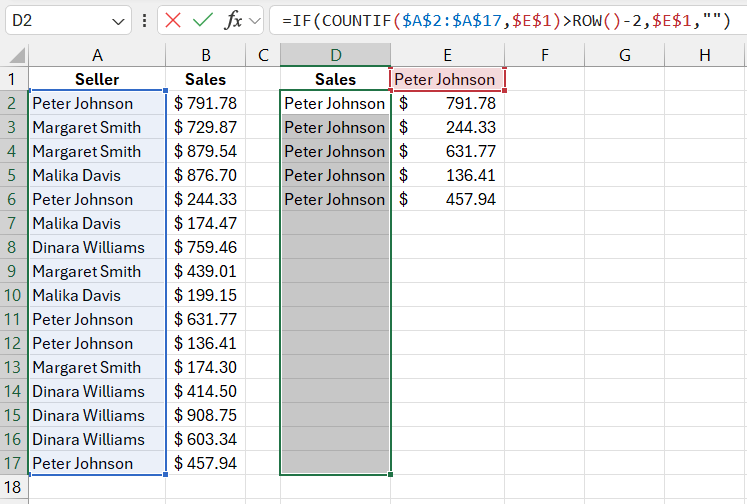Image resolution: width=747 pixels, height=504 pixels.
Task: Select Malika Davis in row 10
Action: click(97, 295)
